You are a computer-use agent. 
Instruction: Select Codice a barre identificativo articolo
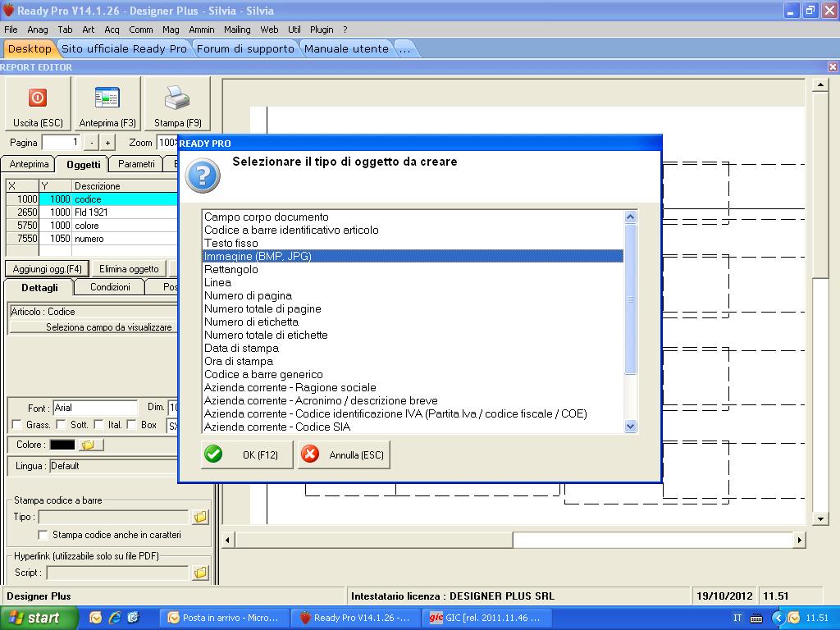click(413, 230)
